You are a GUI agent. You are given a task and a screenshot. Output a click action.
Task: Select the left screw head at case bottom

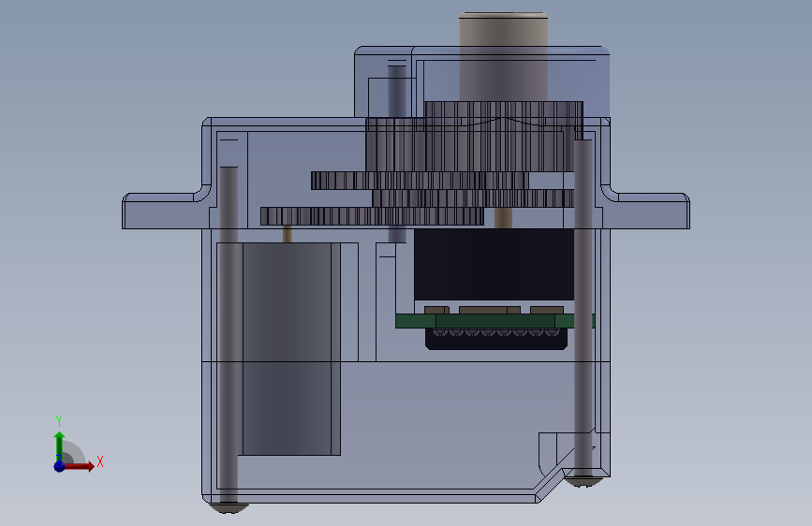click(x=229, y=508)
